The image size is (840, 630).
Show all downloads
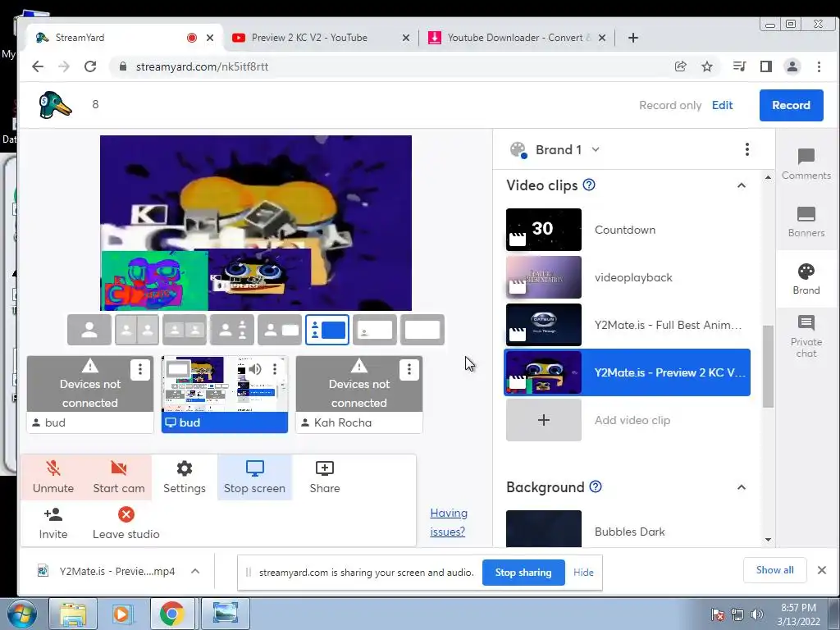click(774, 570)
